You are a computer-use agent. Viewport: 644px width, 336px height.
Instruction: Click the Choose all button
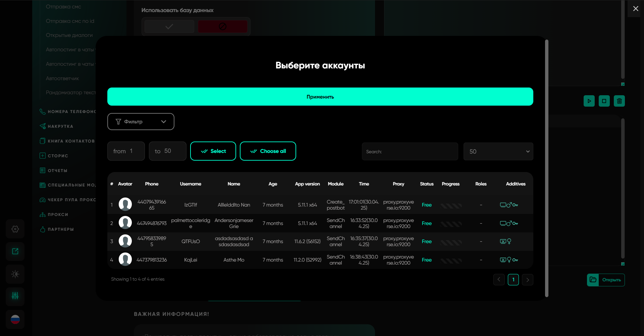[268, 151]
